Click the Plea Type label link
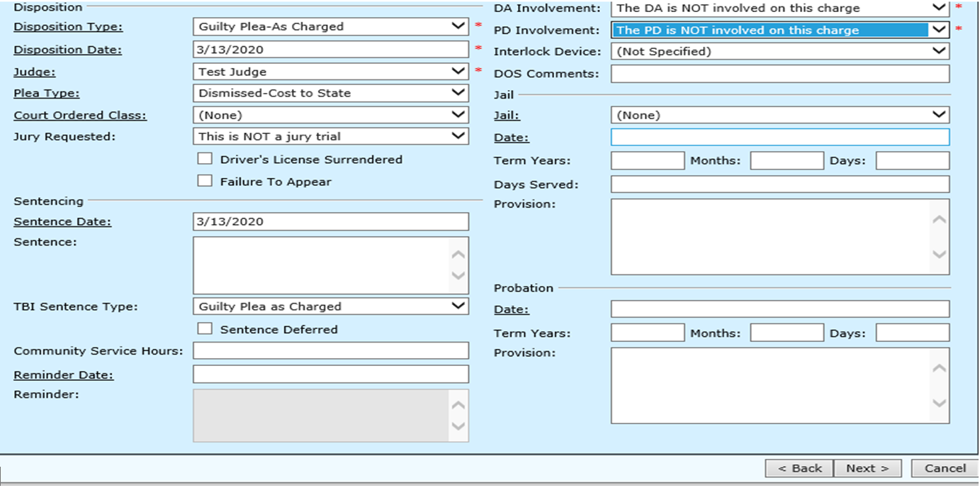The height and width of the screenshot is (488, 980). pyautogui.click(x=47, y=93)
